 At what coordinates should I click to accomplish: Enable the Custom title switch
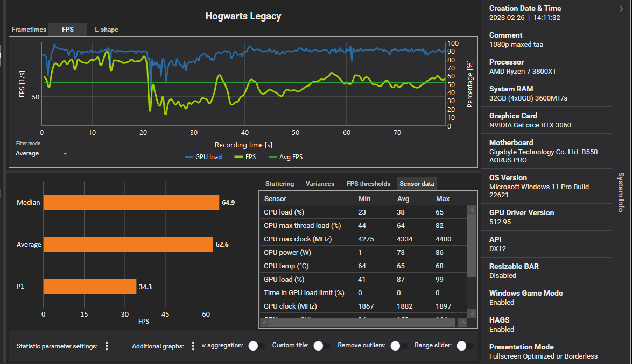[322, 346]
